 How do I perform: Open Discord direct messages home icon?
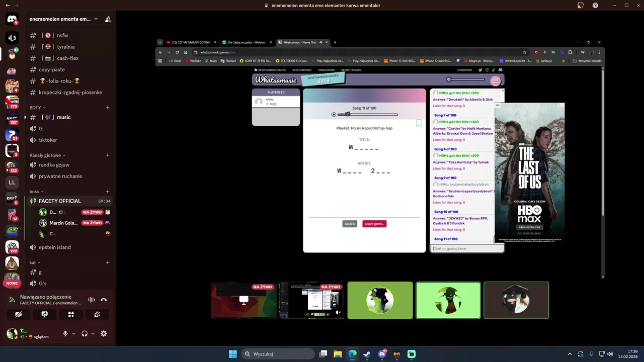(12, 19)
